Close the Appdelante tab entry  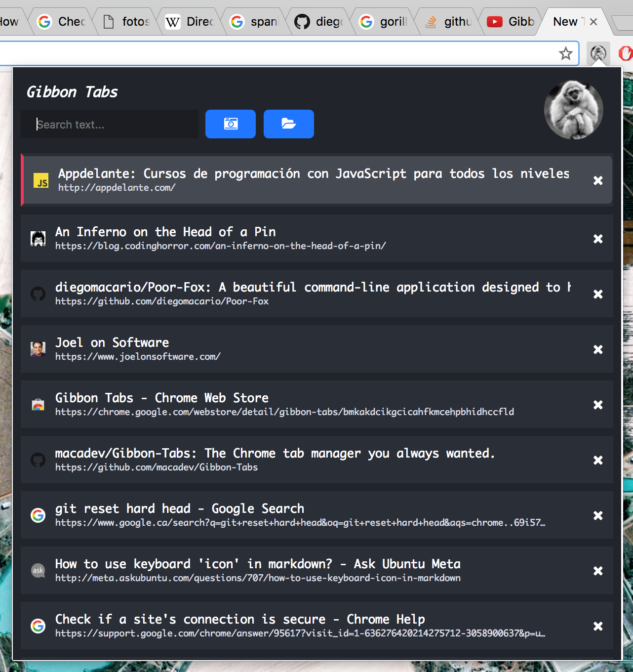point(598,180)
